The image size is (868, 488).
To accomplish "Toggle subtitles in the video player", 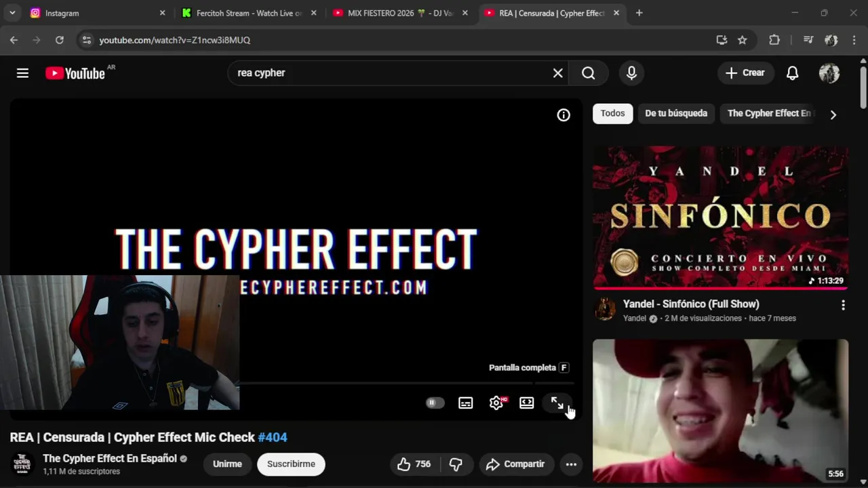I will [466, 403].
